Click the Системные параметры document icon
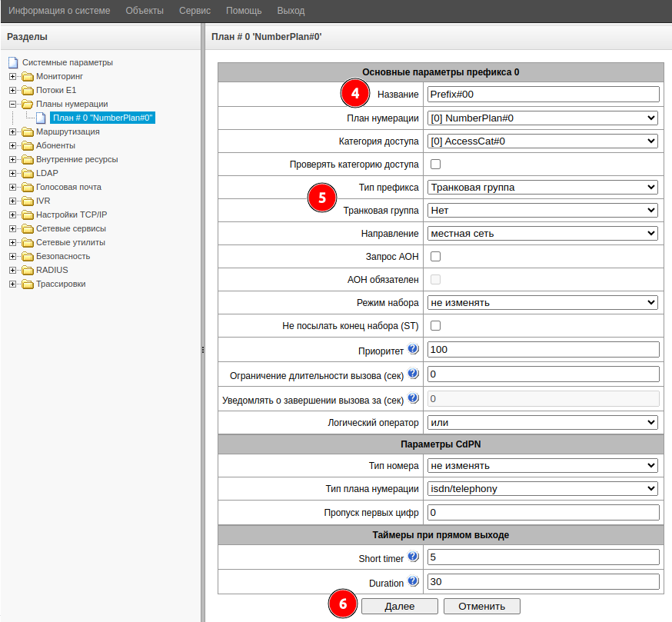The image size is (672, 622). click(13, 62)
